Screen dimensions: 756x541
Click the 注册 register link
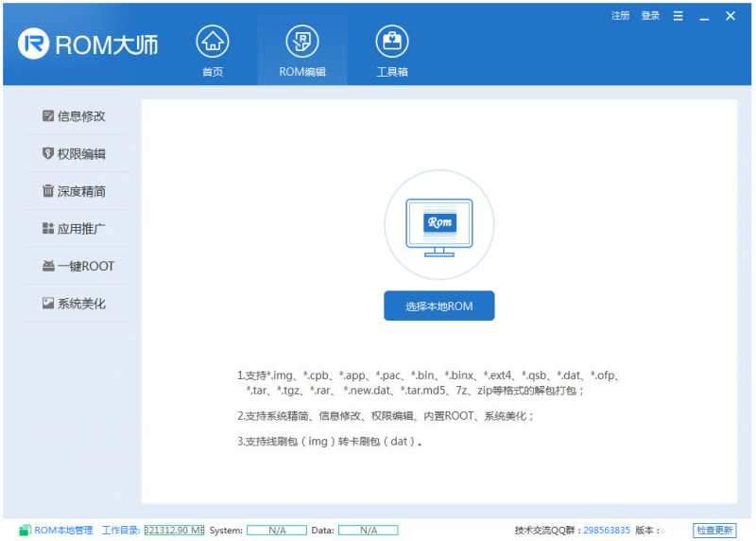click(x=621, y=16)
